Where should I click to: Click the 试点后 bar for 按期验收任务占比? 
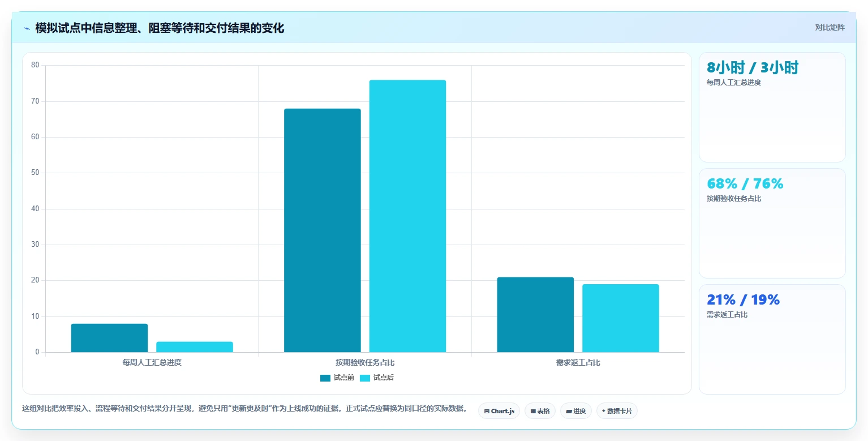[x=407, y=216]
